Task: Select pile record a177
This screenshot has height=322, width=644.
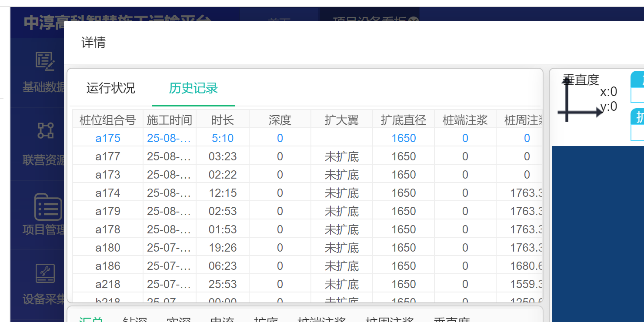Action: click(107, 156)
